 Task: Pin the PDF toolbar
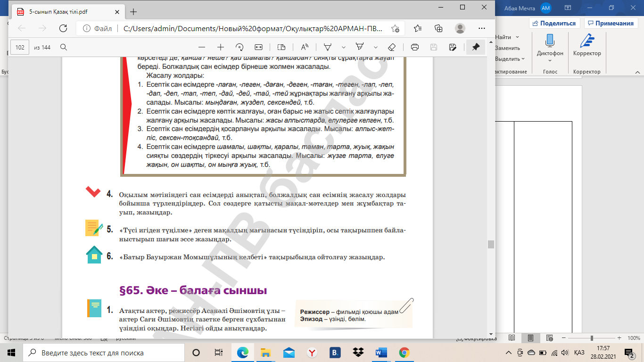[x=476, y=47]
